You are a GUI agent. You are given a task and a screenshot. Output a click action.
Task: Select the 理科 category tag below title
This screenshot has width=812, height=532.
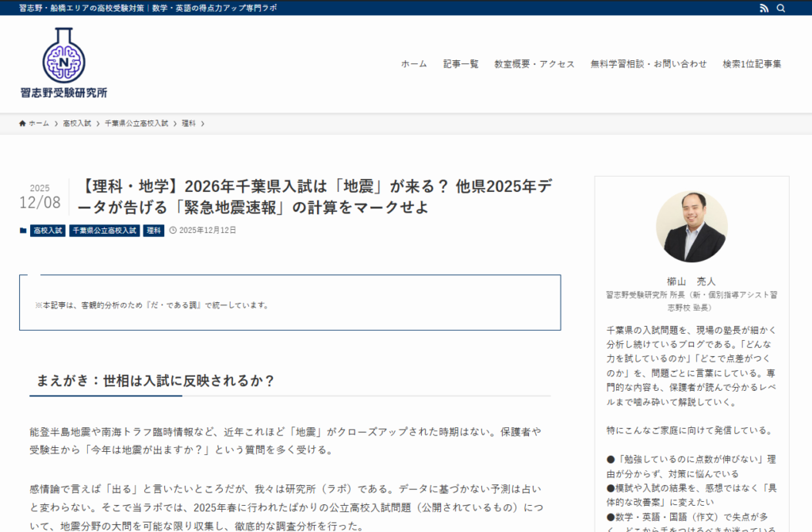coord(154,231)
